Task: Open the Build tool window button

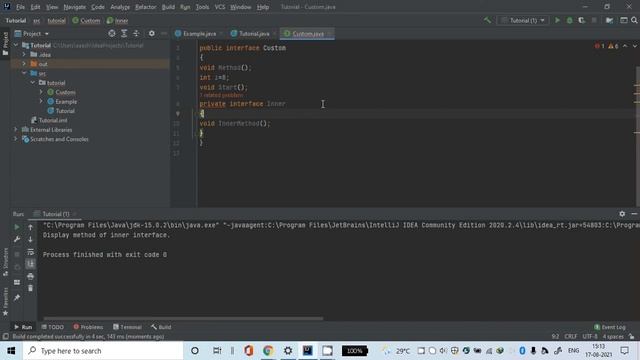Action: [x=161, y=327]
